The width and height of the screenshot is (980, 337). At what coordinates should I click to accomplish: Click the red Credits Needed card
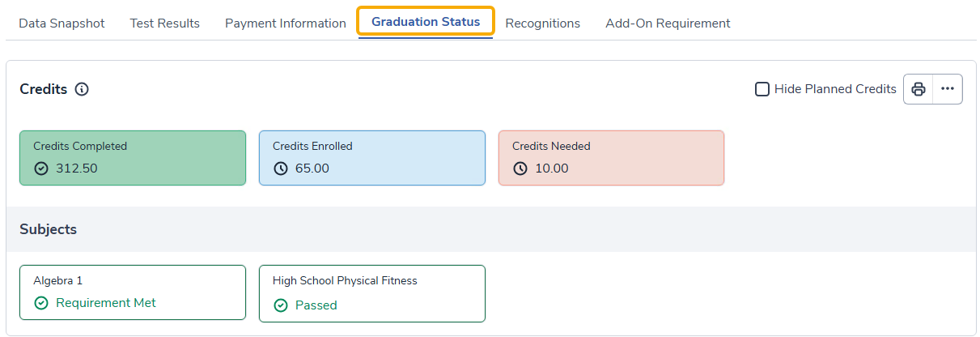click(611, 158)
